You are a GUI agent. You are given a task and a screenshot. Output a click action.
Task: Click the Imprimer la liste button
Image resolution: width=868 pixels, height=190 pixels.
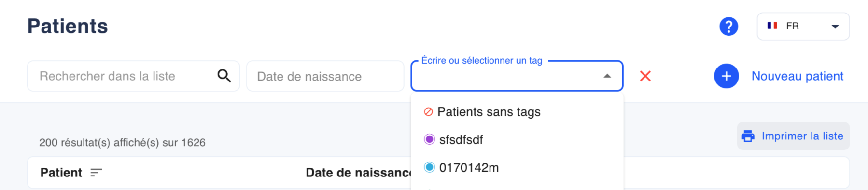coord(793,136)
